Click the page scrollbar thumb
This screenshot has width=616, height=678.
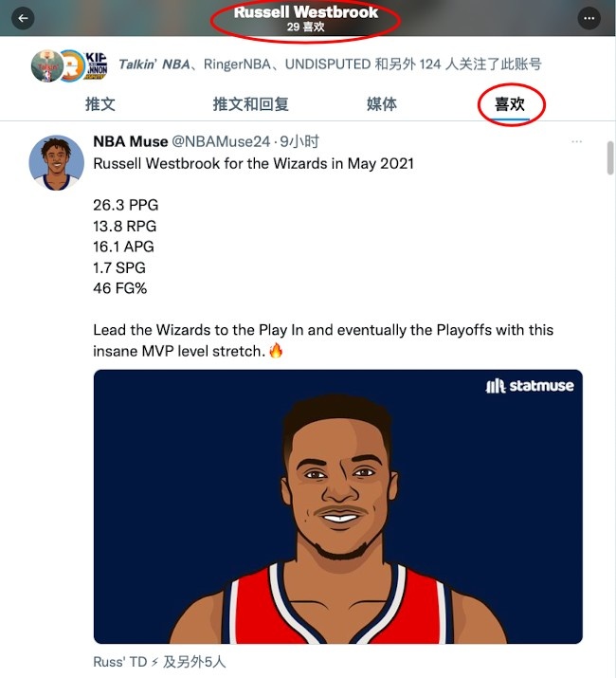(610, 157)
